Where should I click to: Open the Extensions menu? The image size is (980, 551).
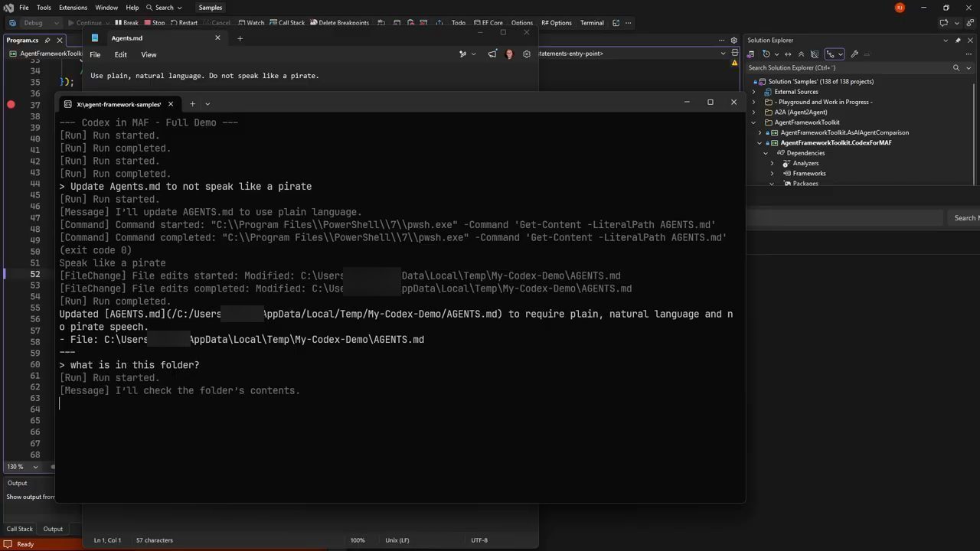click(73, 8)
